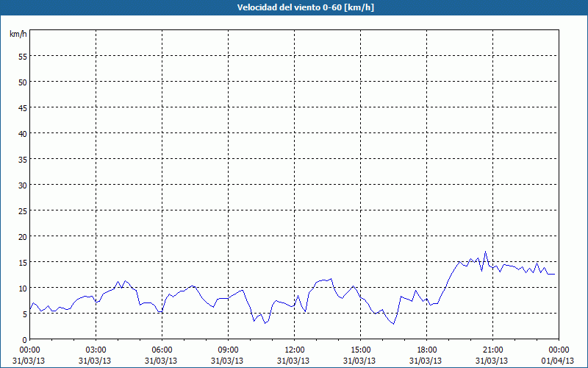Select the 15 value on the y-axis
The width and height of the screenshot is (588, 368).
tap(23, 262)
